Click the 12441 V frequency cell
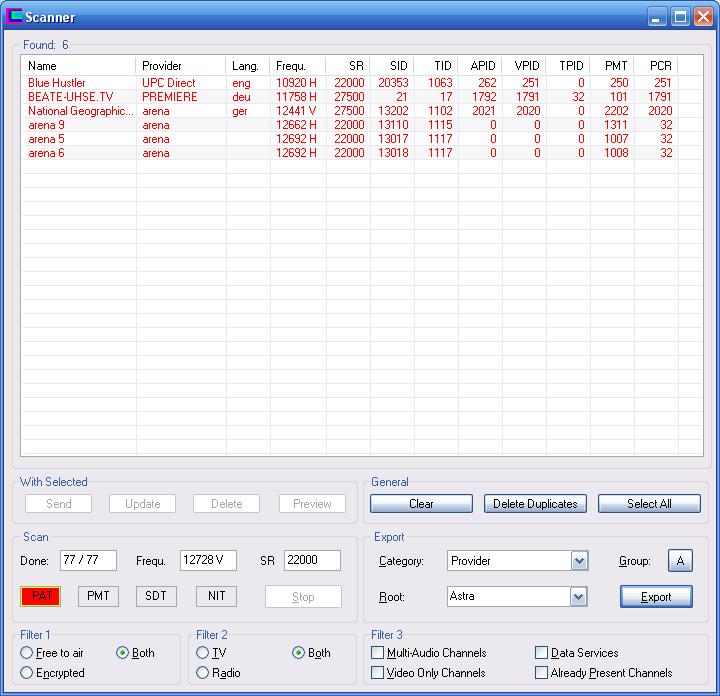 click(x=296, y=111)
